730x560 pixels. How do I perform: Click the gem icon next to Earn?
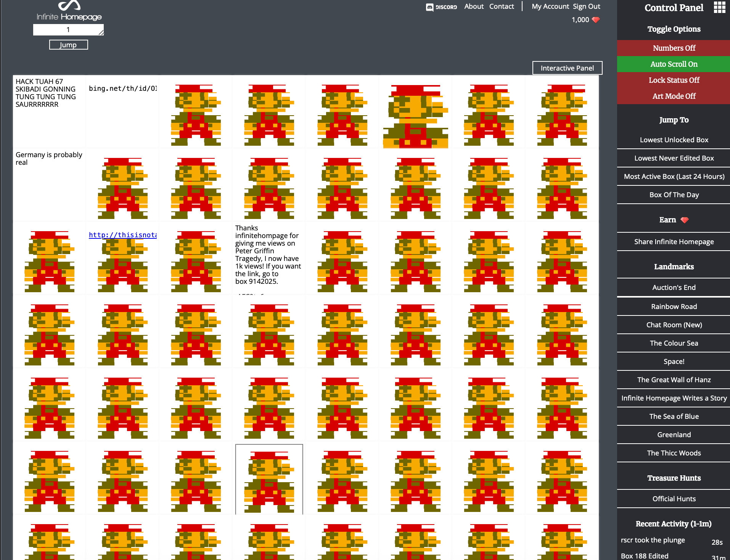click(685, 220)
